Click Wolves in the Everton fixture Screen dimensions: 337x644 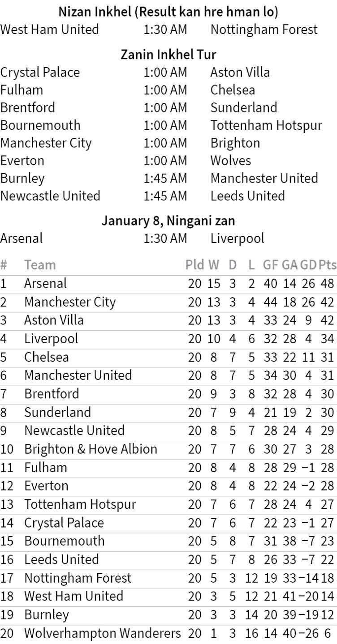[x=231, y=161]
